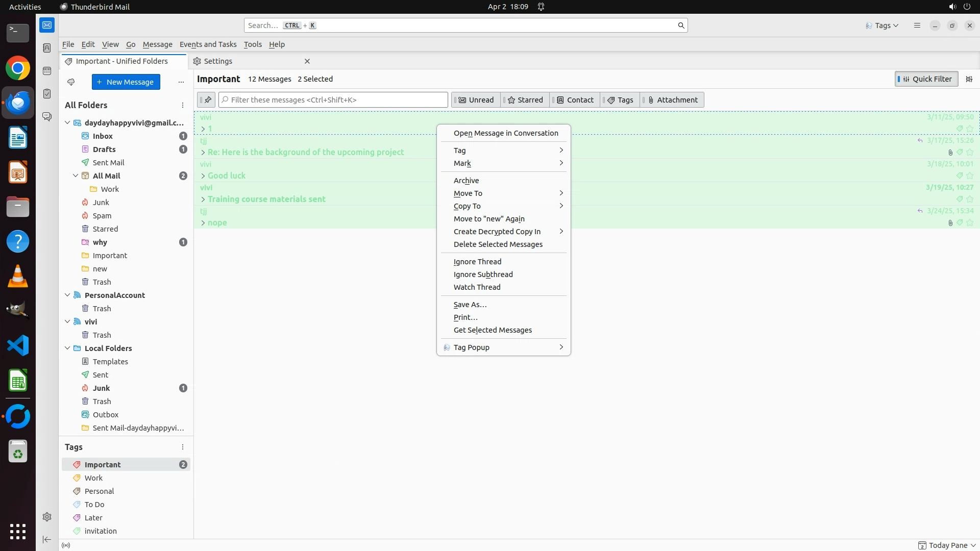
Task: Toggle the Attachment quick filter
Action: [x=672, y=100]
